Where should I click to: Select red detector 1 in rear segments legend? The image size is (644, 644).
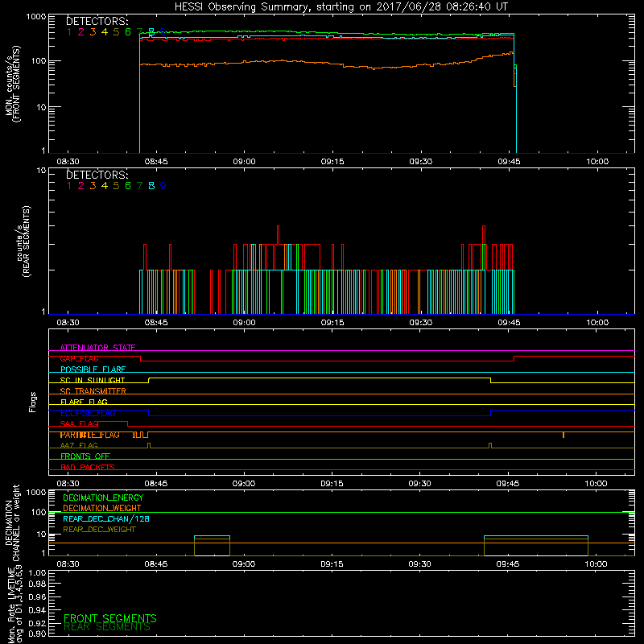[x=69, y=186]
